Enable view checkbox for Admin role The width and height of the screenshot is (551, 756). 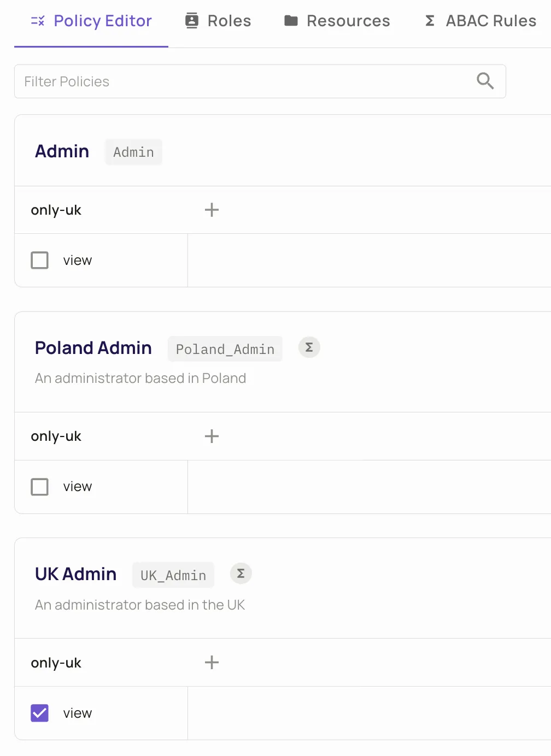pos(40,261)
